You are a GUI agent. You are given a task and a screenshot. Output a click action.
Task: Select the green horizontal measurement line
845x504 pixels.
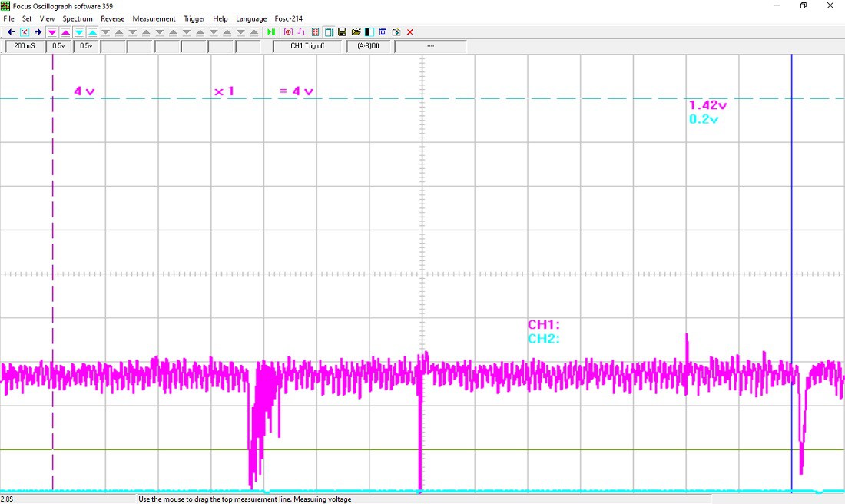(x=422, y=449)
